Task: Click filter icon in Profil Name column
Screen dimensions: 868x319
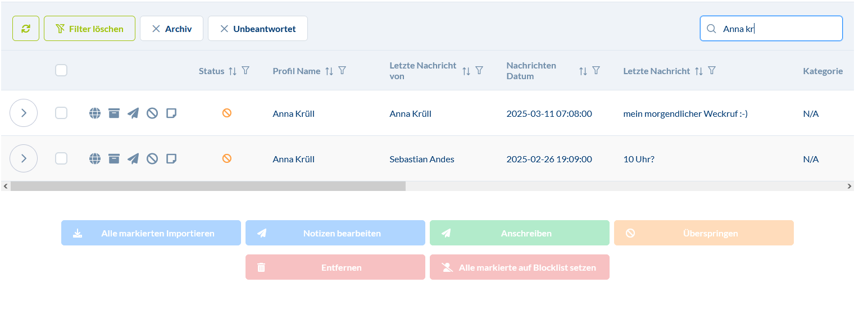Action: 342,71
